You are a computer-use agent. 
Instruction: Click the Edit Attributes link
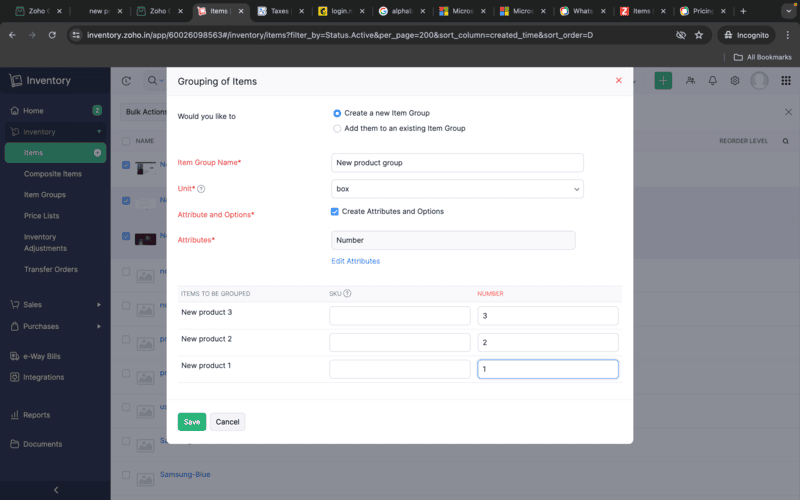(x=355, y=261)
